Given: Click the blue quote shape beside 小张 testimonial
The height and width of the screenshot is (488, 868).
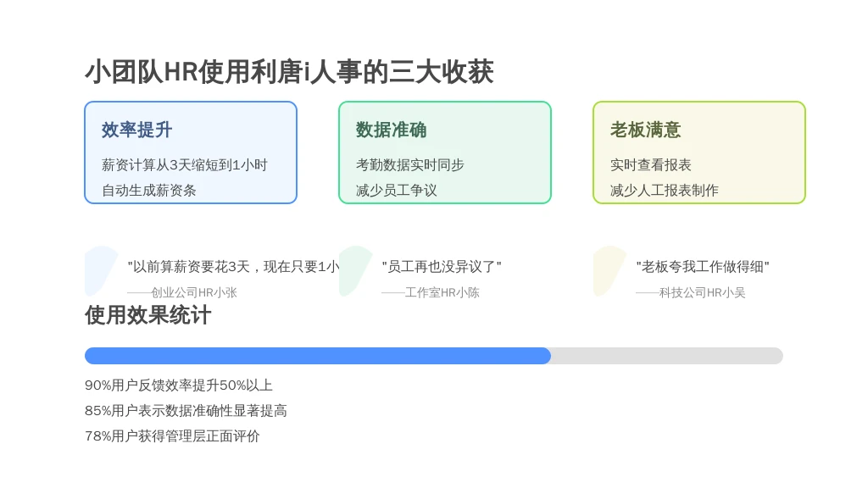Looking at the screenshot, I should (x=101, y=271).
